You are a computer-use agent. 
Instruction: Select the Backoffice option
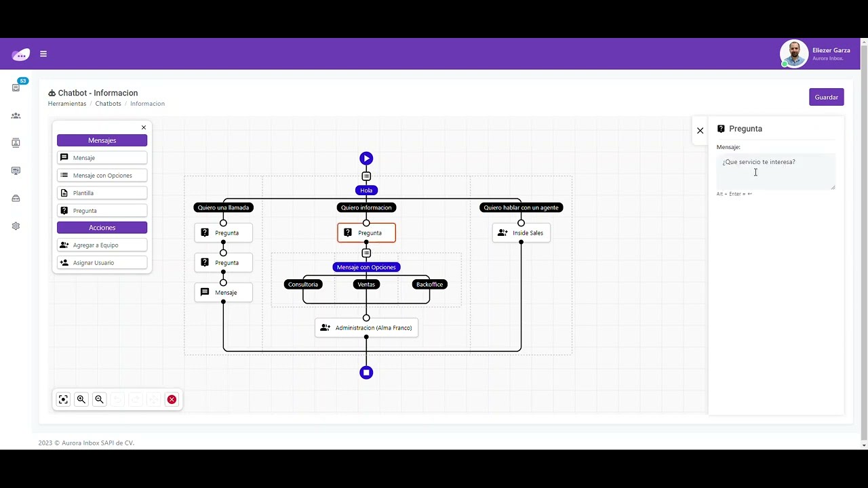[x=429, y=285]
